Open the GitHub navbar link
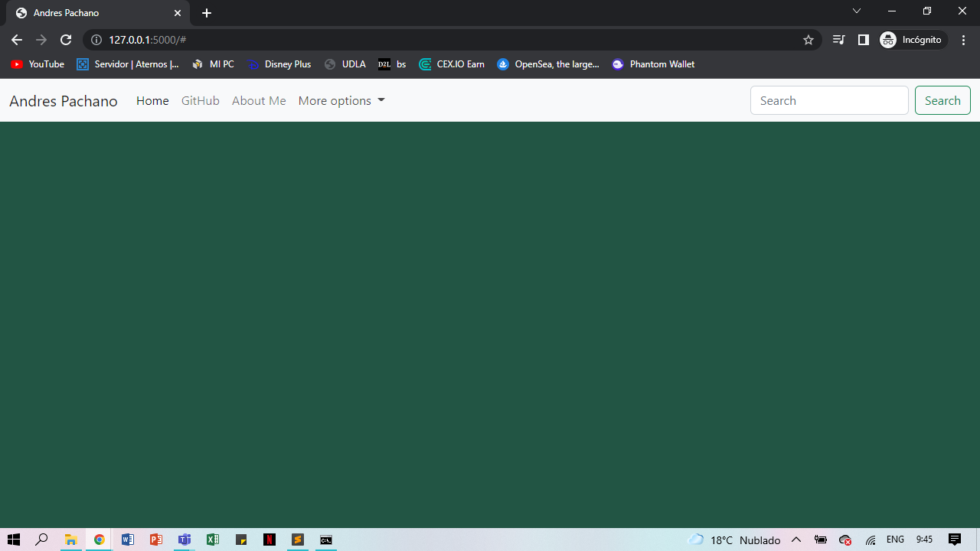 pos(201,101)
